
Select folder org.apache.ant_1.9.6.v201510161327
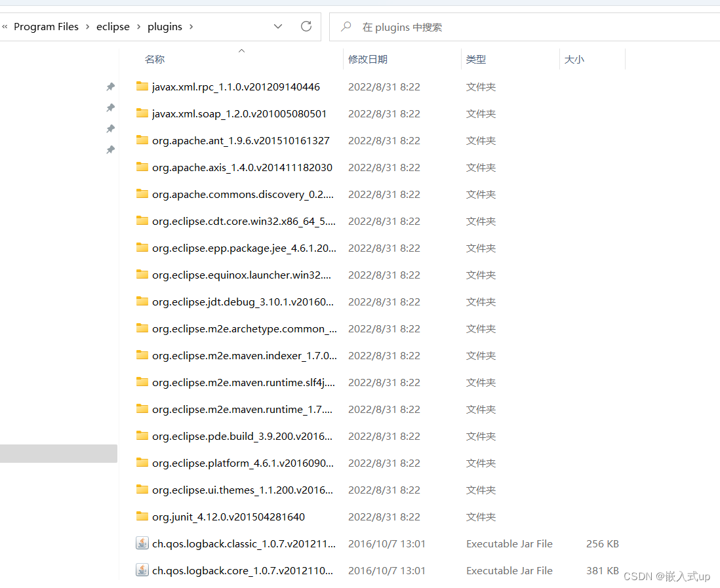241,140
